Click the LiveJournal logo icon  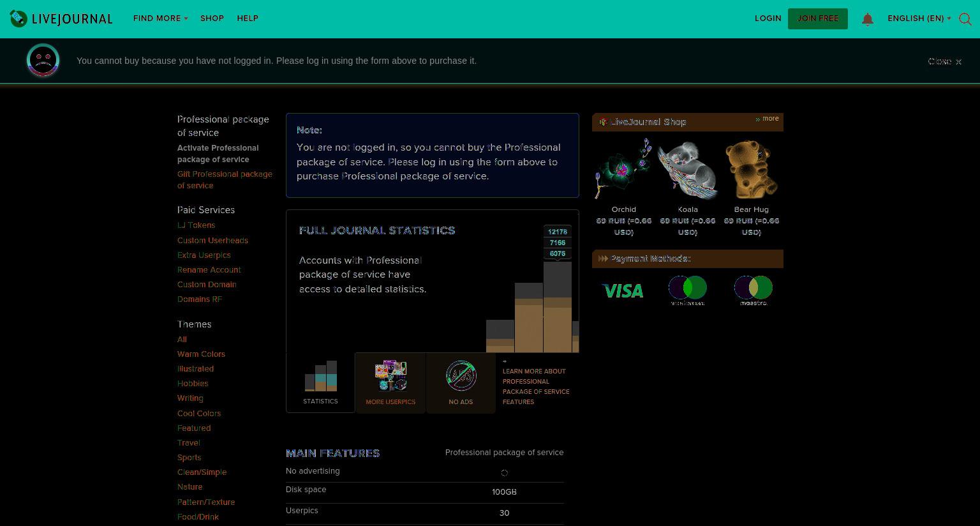[x=19, y=19]
